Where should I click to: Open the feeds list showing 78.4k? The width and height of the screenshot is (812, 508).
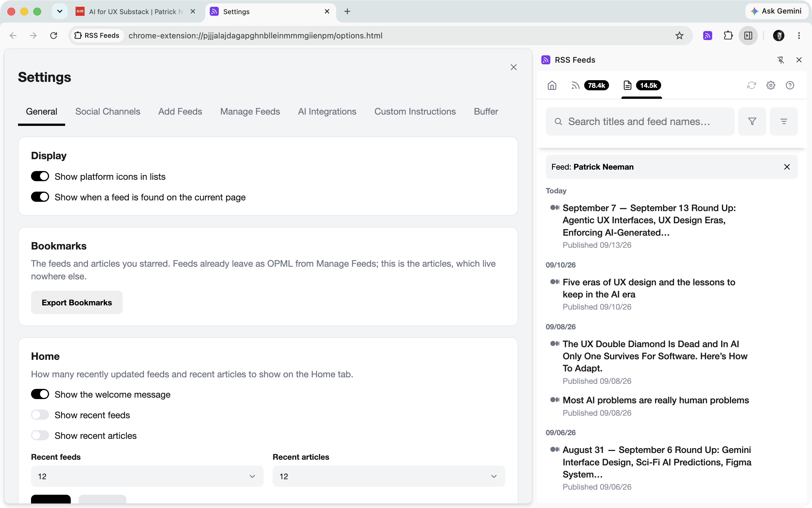(590, 85)
